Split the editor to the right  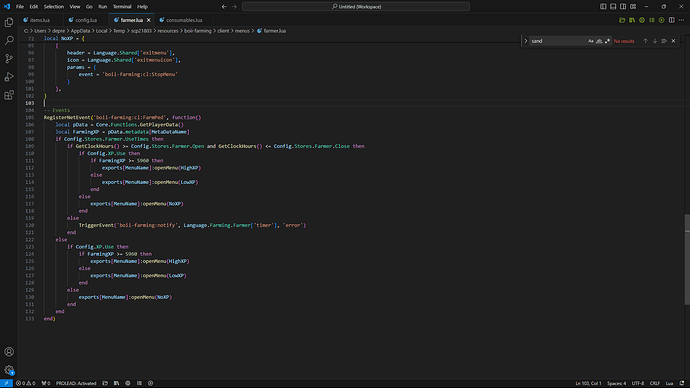point(672,20)
